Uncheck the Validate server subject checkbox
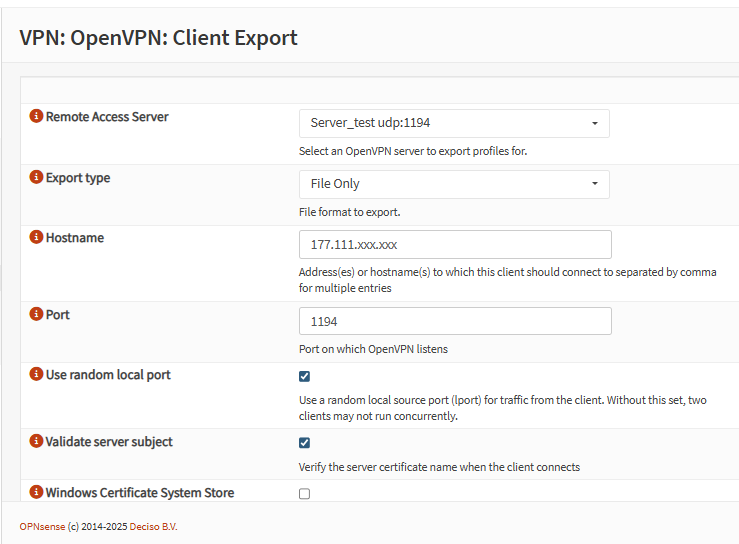Image resolution: width=739 pixels, height=544 pixels. [305, 443]
